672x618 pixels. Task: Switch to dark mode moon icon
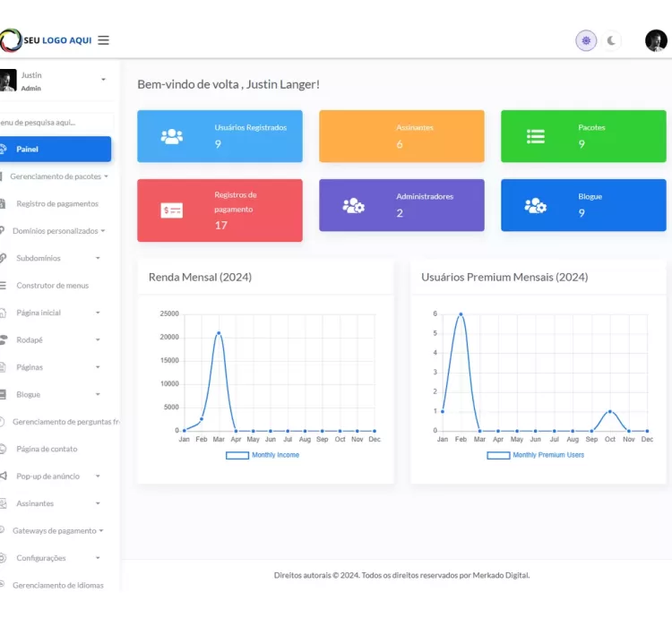click(x=611, y=40)
